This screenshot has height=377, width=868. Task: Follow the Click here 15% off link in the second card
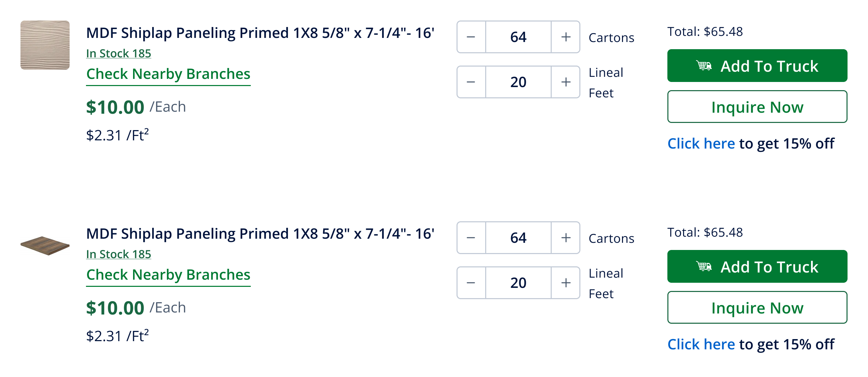click(x=701, y=345)
